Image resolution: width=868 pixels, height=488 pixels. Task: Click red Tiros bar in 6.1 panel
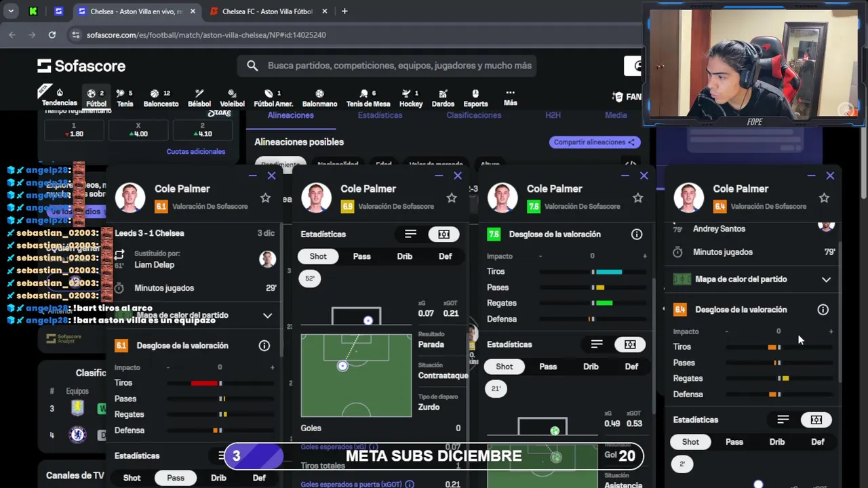click(204, 384)
